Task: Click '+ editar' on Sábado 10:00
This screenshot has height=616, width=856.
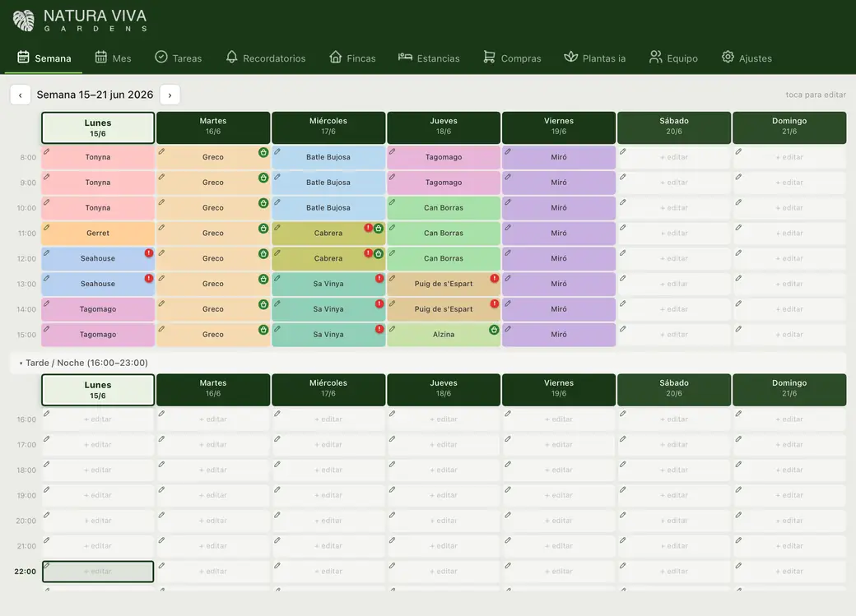Action: (674, 208)
